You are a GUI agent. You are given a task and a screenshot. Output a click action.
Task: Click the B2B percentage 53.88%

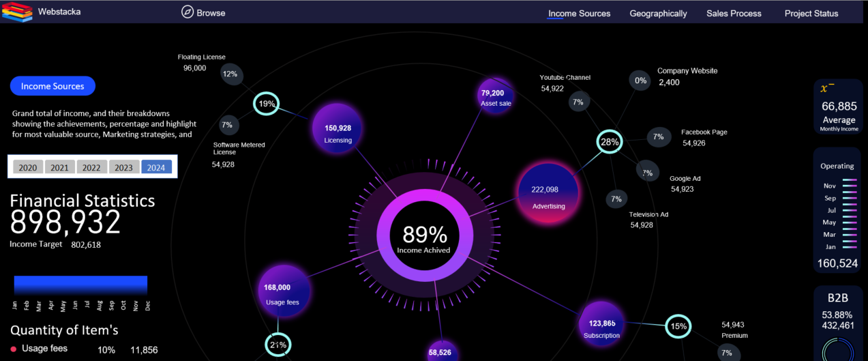(x=837, y=315)
